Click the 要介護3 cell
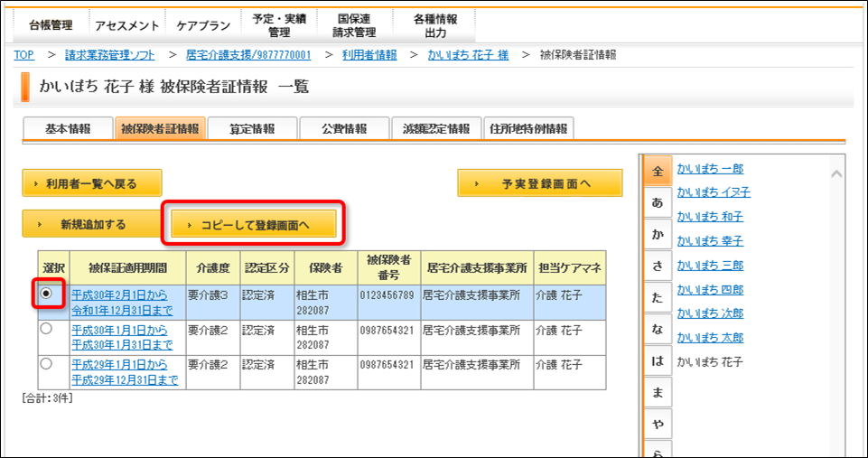 click(x=213, y=303)
